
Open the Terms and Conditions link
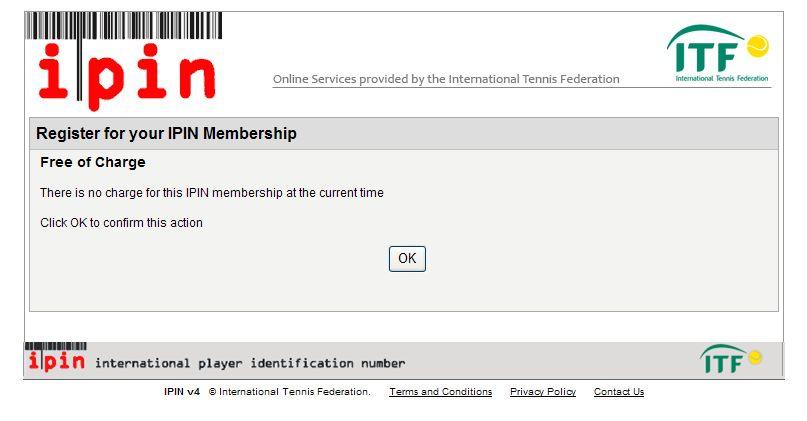pyautogui.click(x=441, y=392)
